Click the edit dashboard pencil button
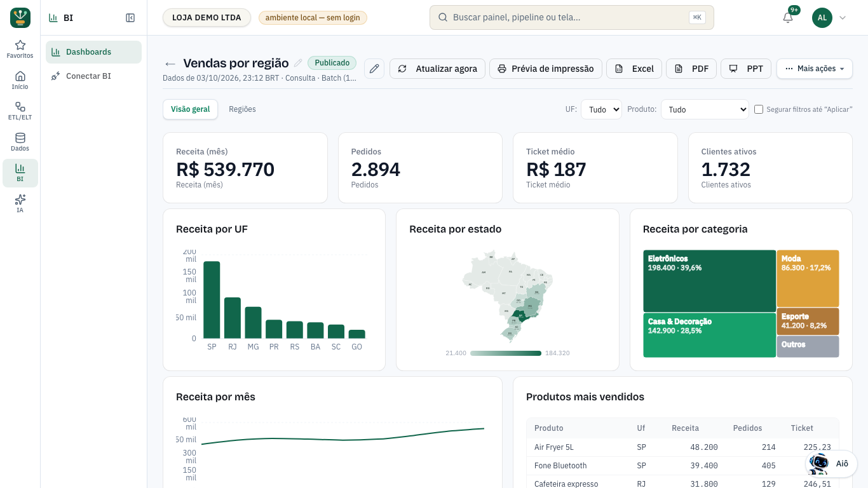Screen dimensions: 868x488 tap(374, 69)
